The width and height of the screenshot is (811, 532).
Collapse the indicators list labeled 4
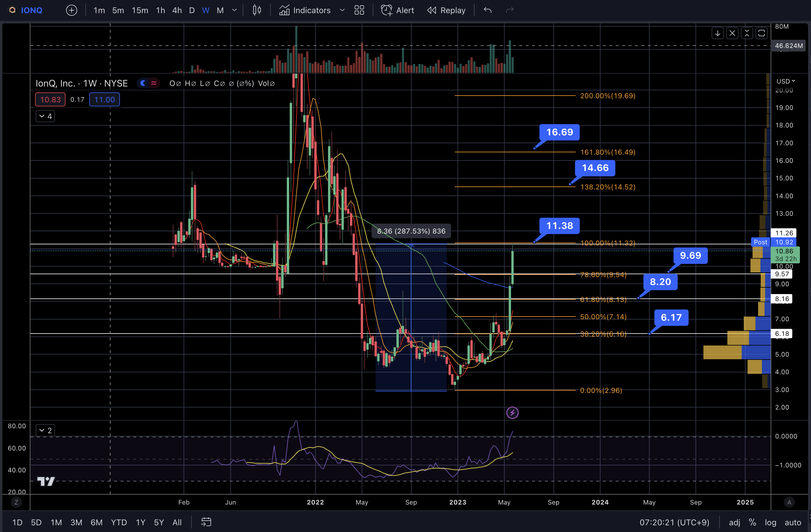[x=45, y=116]
